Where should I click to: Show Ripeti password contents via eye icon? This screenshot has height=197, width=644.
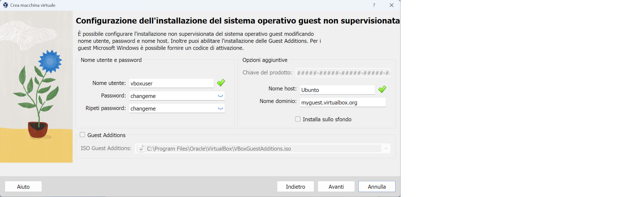coord(221,108)
